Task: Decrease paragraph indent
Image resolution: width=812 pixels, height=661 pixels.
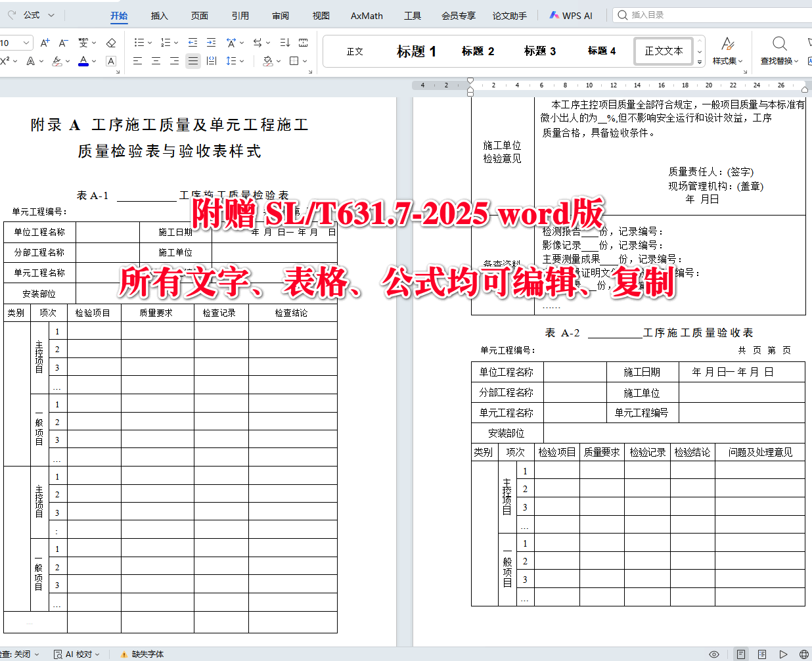Action: pyautogui.click(x=192, y=43)
